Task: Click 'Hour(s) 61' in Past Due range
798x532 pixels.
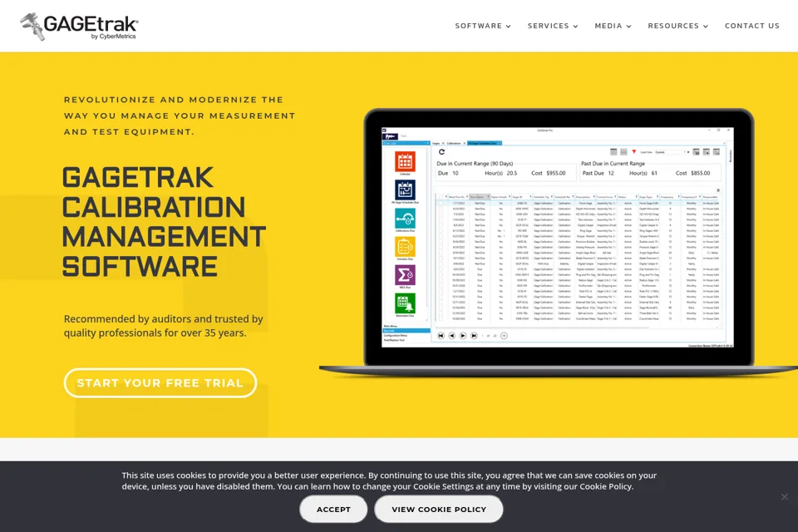Action: tap(643, 173)
